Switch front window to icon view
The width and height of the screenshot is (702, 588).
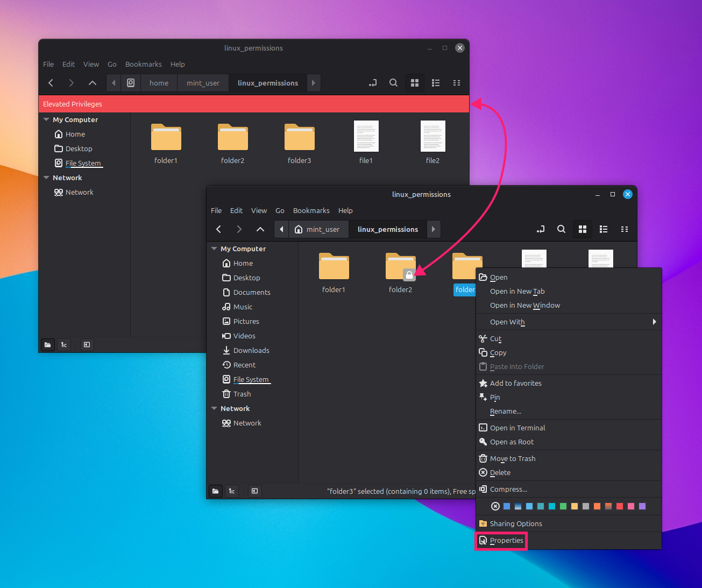pos(582,229)
